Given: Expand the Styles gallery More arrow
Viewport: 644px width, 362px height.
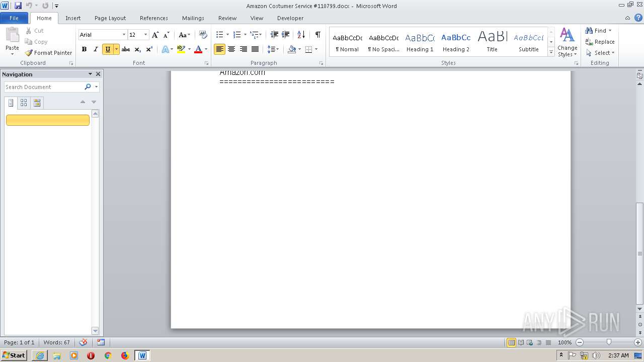Looking at the screenshot, I should 551,52.
